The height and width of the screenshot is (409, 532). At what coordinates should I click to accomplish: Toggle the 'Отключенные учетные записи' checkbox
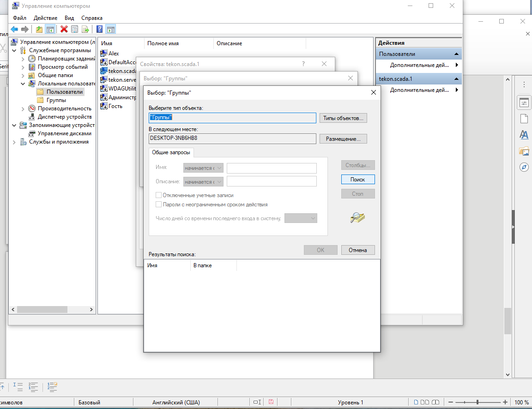point(159,195)
